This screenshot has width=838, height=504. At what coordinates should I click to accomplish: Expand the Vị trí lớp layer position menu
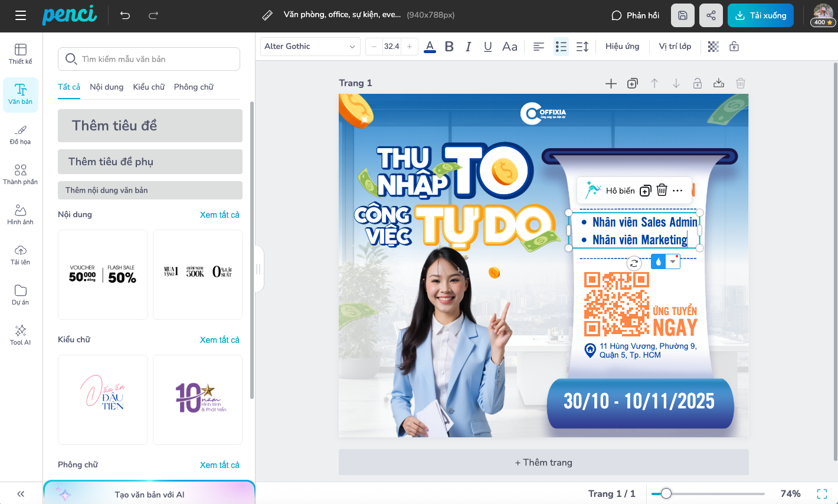[675, 47]
